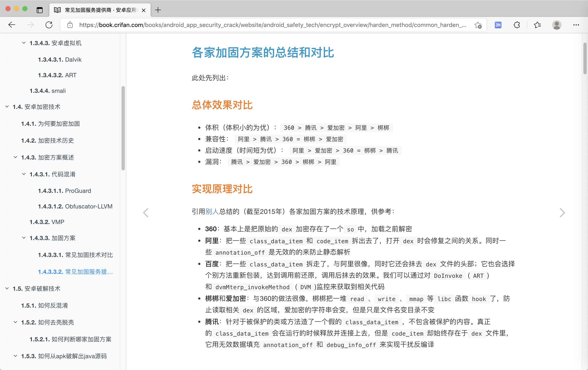This screenshot has height=370, width=588.
Task: Open the user profile menu
Action: (x=557, y=25)
